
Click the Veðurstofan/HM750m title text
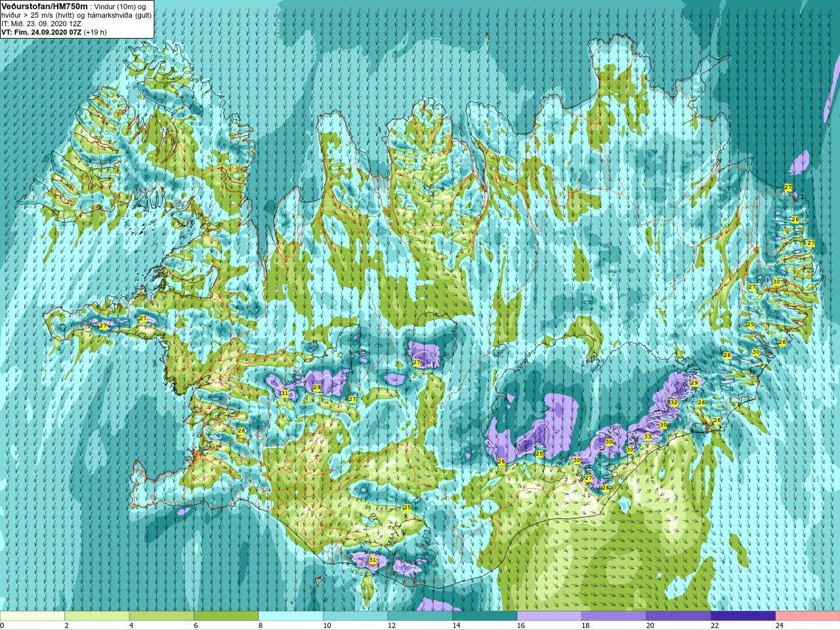(x=44, y=6)
